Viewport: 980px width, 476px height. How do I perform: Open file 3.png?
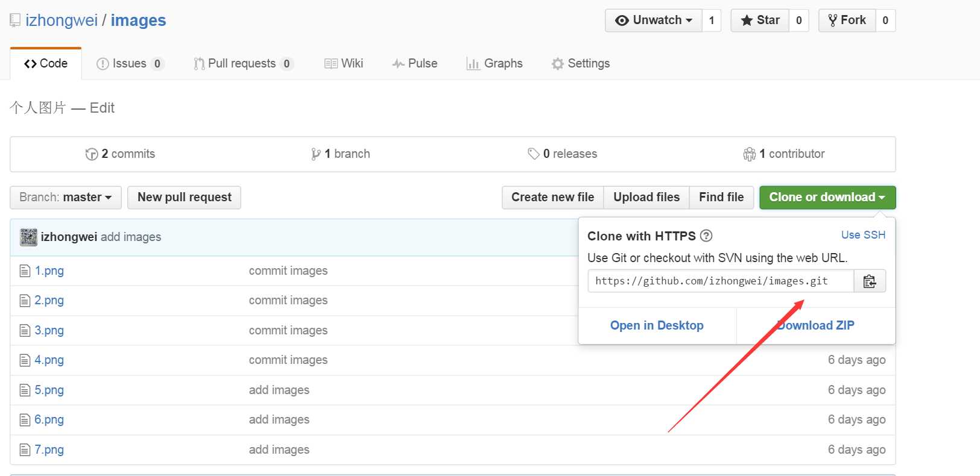coord(49,331)
